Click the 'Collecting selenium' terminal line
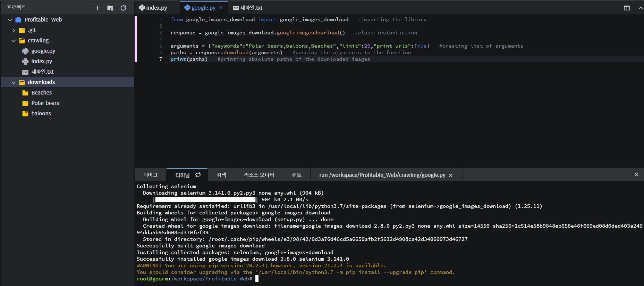Screen dimensions: 644x286 click(x=166, y=186)
